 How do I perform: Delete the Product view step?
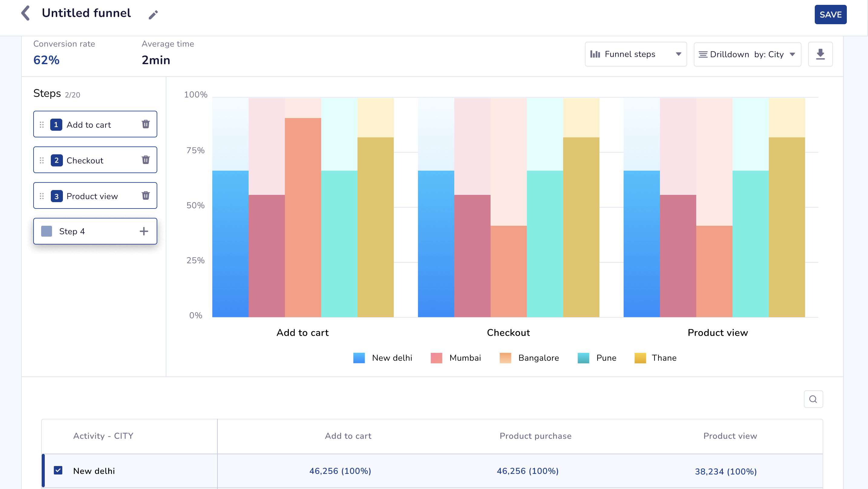point(145,195)
